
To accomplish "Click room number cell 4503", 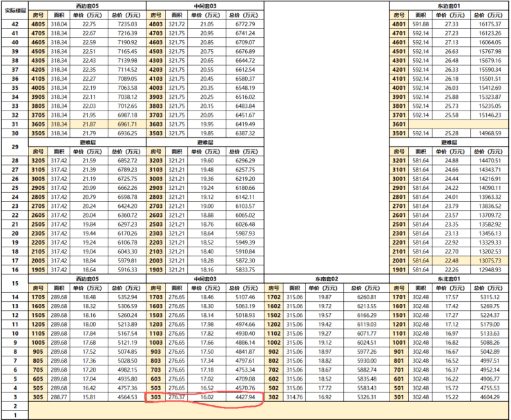I will coord(156,52).
